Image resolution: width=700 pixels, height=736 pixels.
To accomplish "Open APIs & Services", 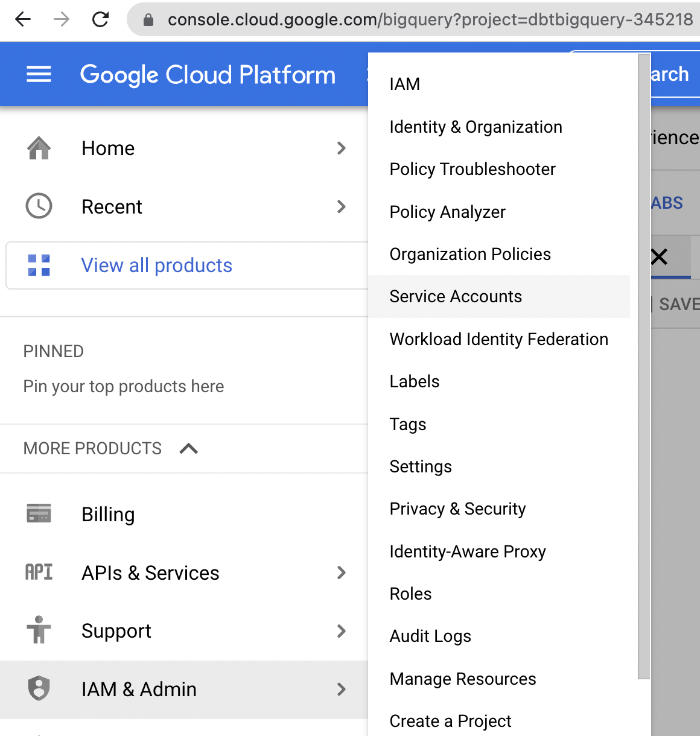I will (x=184, y=573).
